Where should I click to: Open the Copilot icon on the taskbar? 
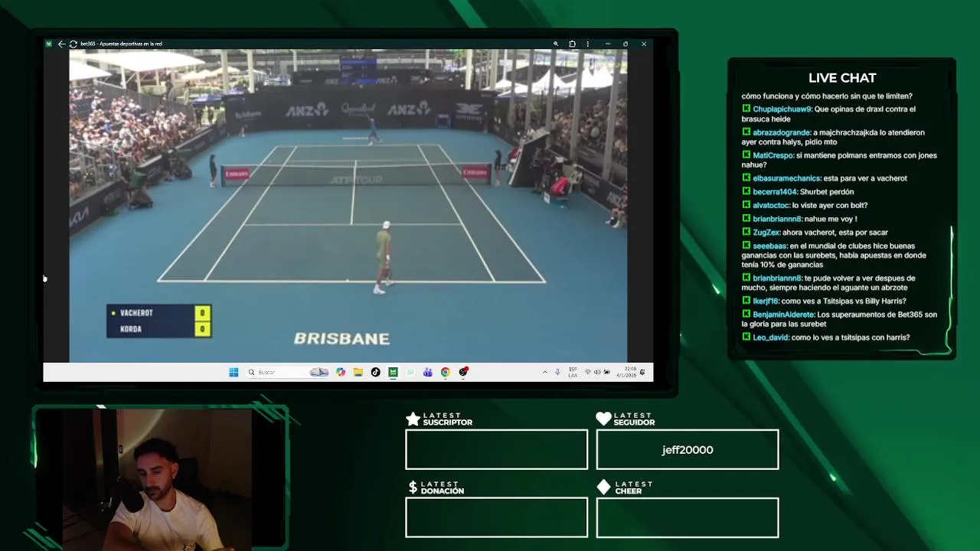pos(341,372)
